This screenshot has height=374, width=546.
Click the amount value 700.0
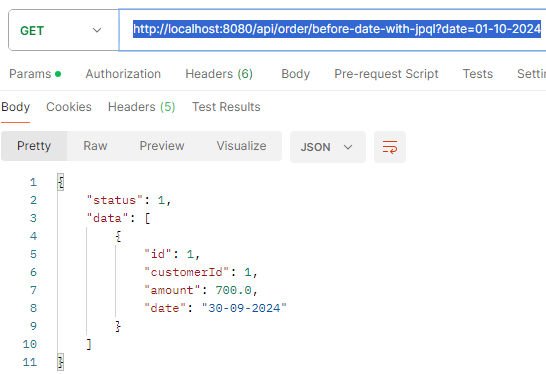click(233, 290)
